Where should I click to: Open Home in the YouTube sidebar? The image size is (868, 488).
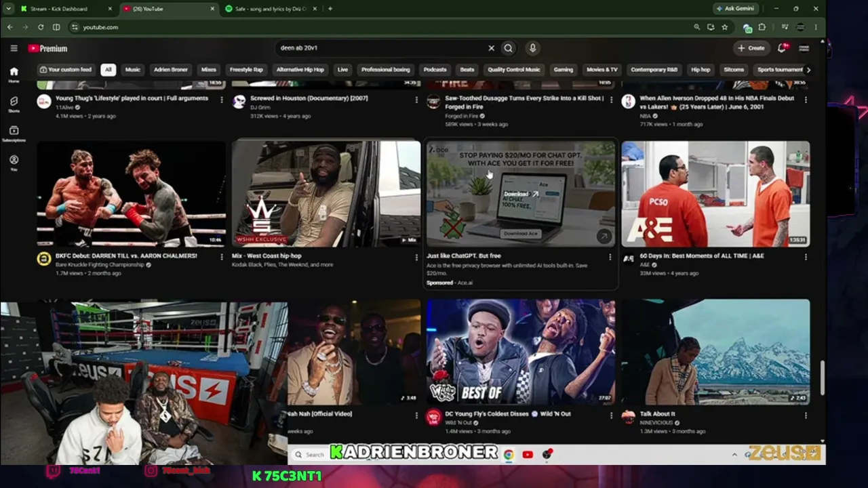14,74
